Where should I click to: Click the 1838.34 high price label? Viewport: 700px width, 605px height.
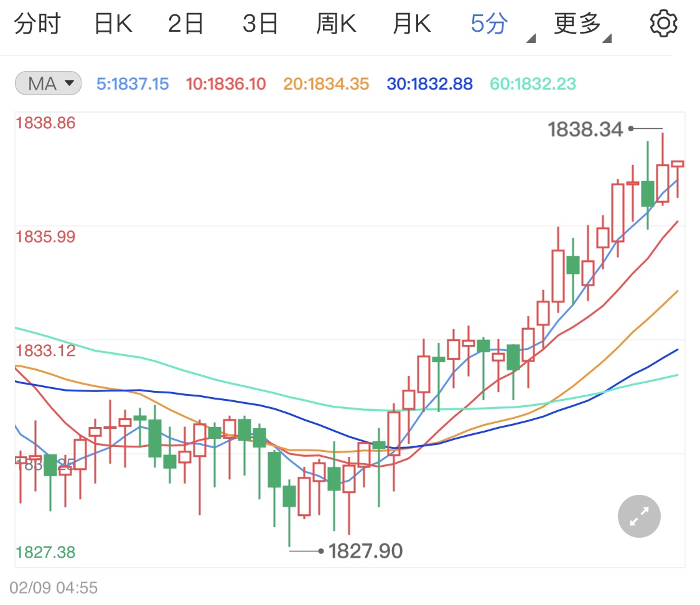tap(586, 129)
